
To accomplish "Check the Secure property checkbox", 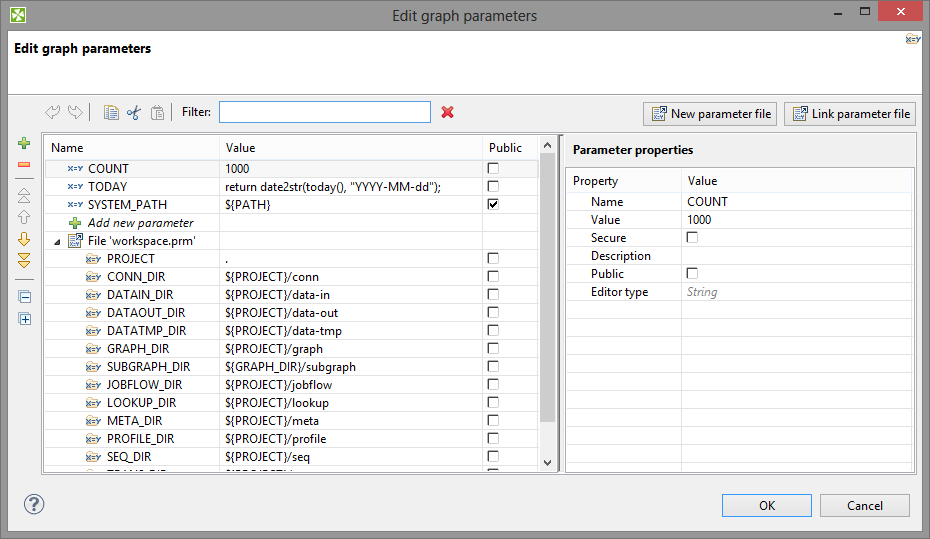I will click(x=692, y=238).
